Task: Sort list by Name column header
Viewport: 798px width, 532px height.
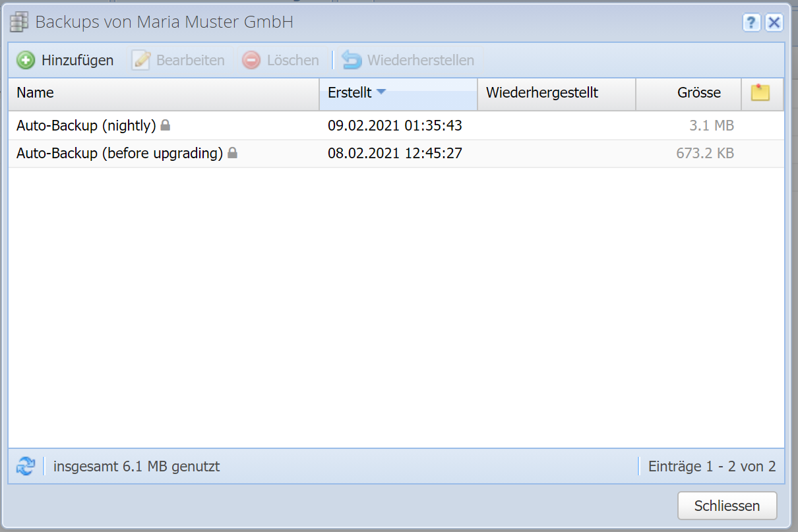Action: pyautogui.click(x=35, y=93)
